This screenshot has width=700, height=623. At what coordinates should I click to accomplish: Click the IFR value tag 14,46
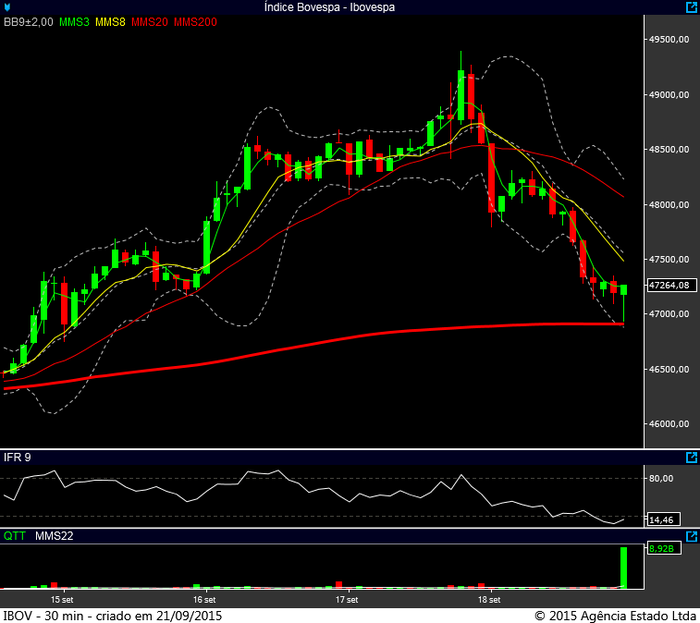click(x=662, y=519)
